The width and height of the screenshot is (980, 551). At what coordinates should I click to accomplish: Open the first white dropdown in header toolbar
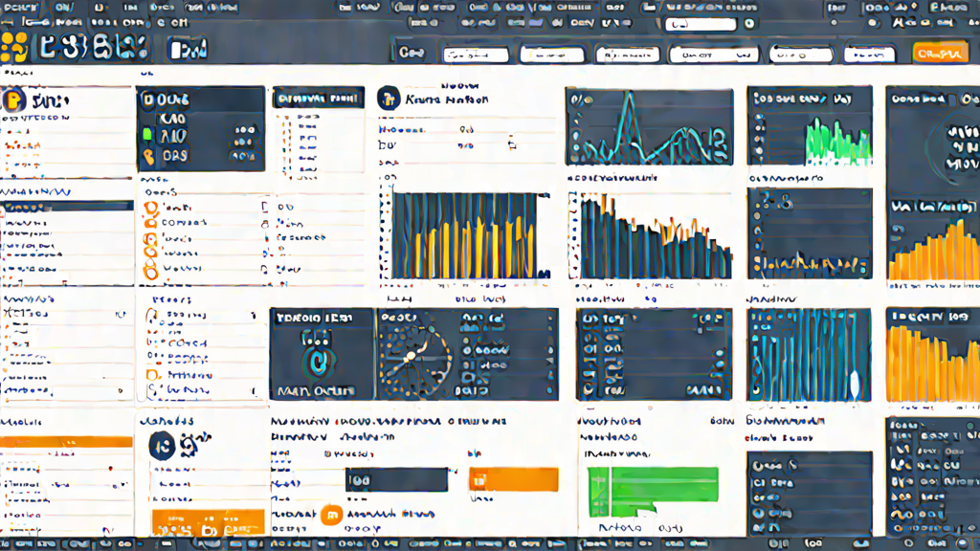click(x=476, y=55)
